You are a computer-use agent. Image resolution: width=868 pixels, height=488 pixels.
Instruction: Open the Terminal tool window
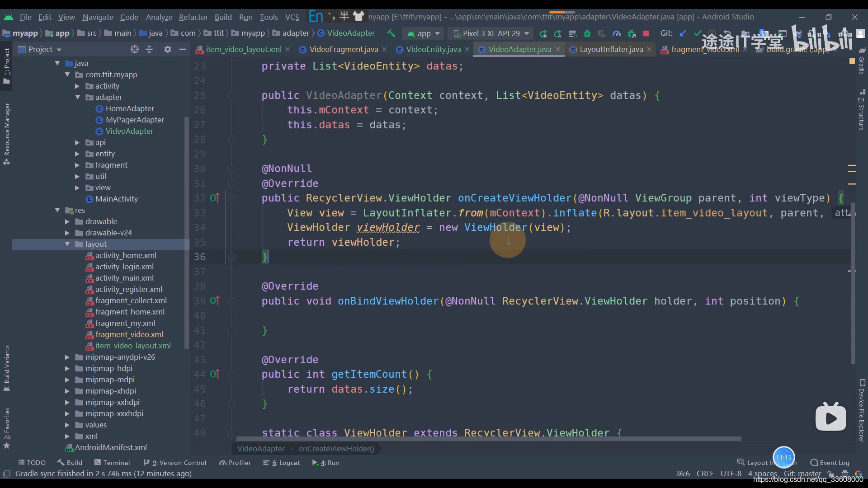(112, 463)
